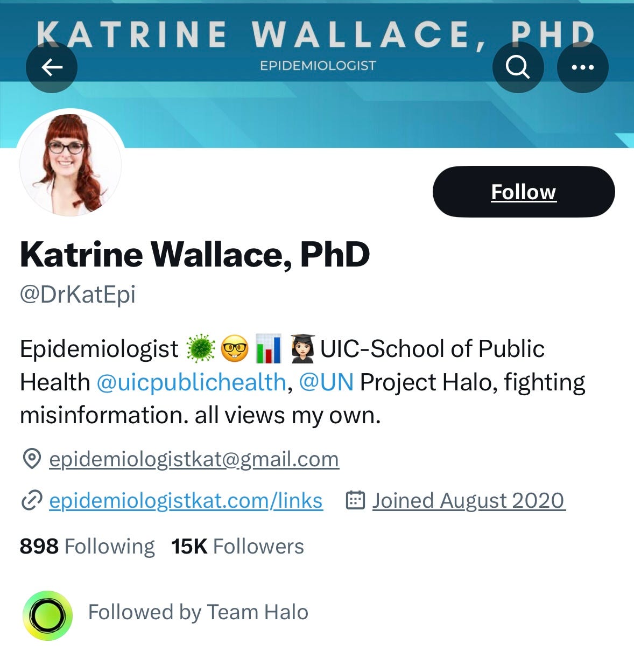634x672 pixels.
Task: Click the chain link icon
Action: 32,501
